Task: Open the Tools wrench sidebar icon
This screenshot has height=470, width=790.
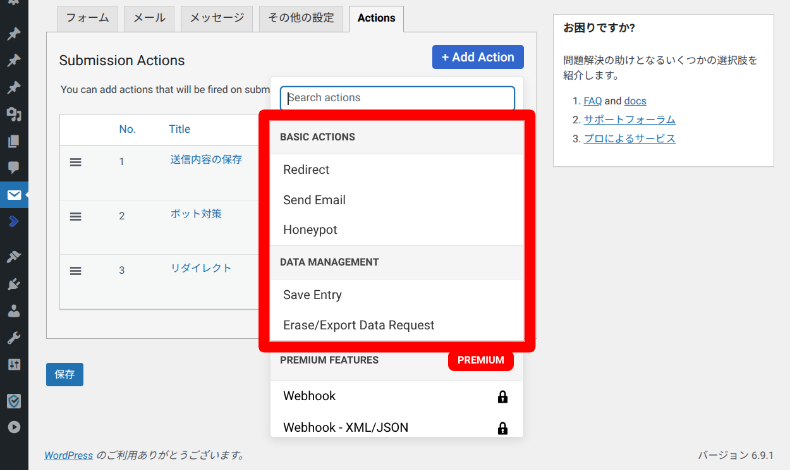Action: click(14, 338)
